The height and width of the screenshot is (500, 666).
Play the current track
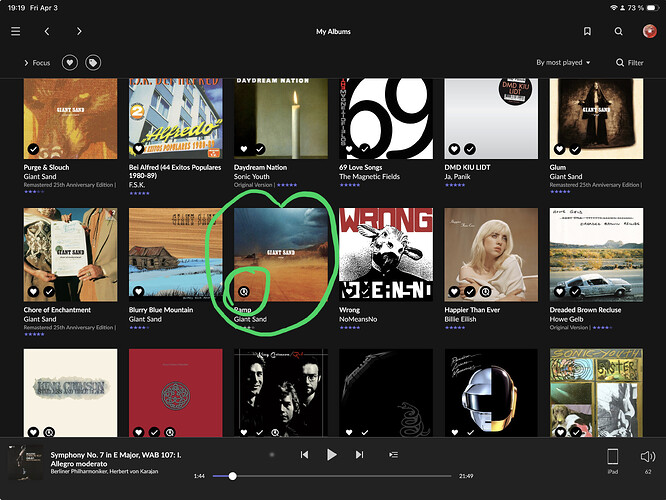(332, 455)
